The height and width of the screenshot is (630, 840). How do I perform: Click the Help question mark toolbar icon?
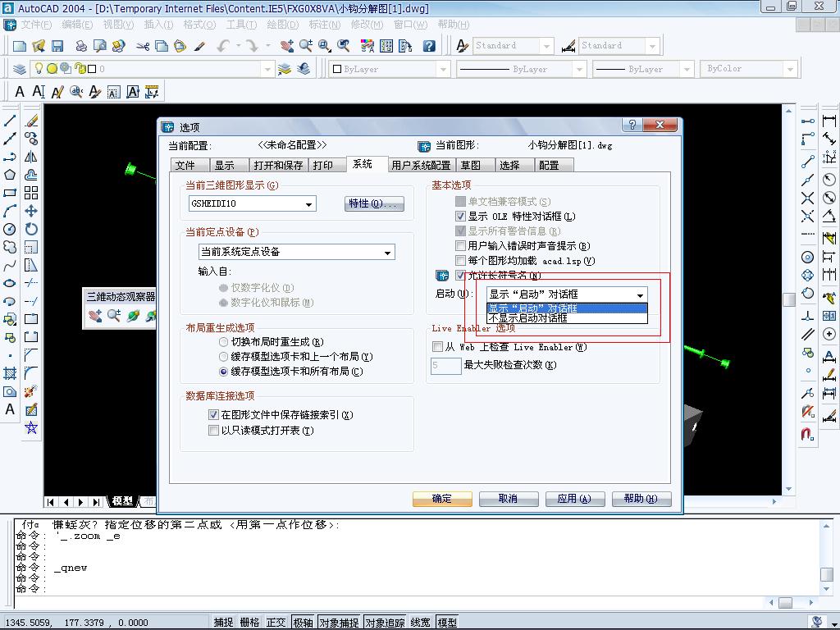[x=428, y=46]
